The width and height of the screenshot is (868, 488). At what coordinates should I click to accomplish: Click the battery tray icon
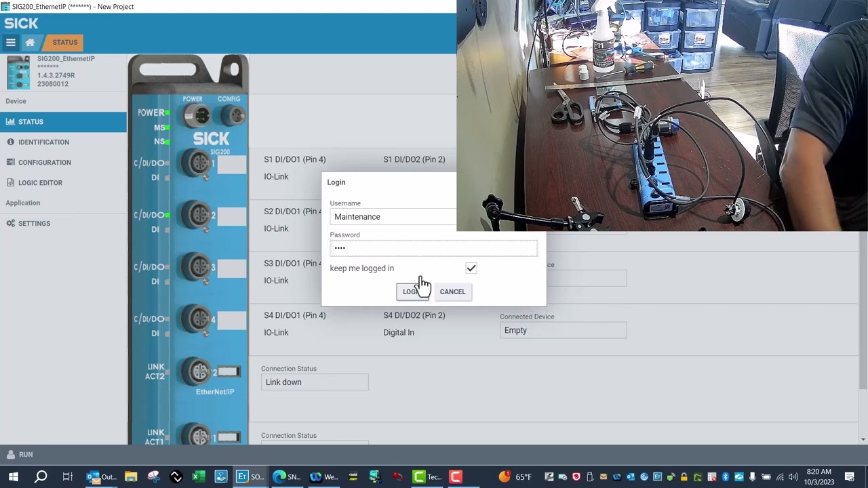pyautogui.click(x=766, y=476)
